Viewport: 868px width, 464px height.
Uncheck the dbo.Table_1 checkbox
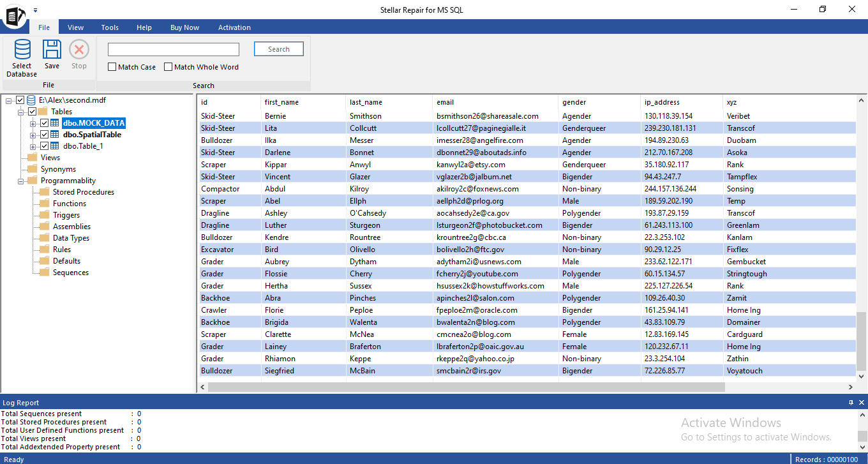pos(44,146)
